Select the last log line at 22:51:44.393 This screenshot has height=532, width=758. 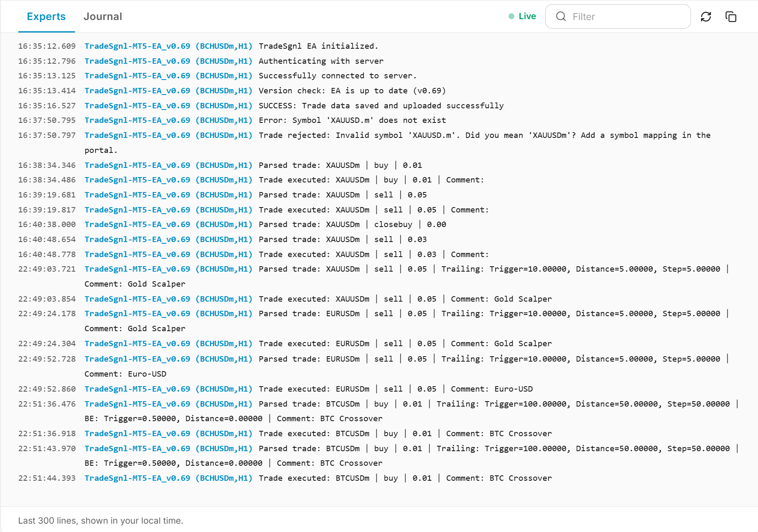pyautogui.click(x=285, y=478)
